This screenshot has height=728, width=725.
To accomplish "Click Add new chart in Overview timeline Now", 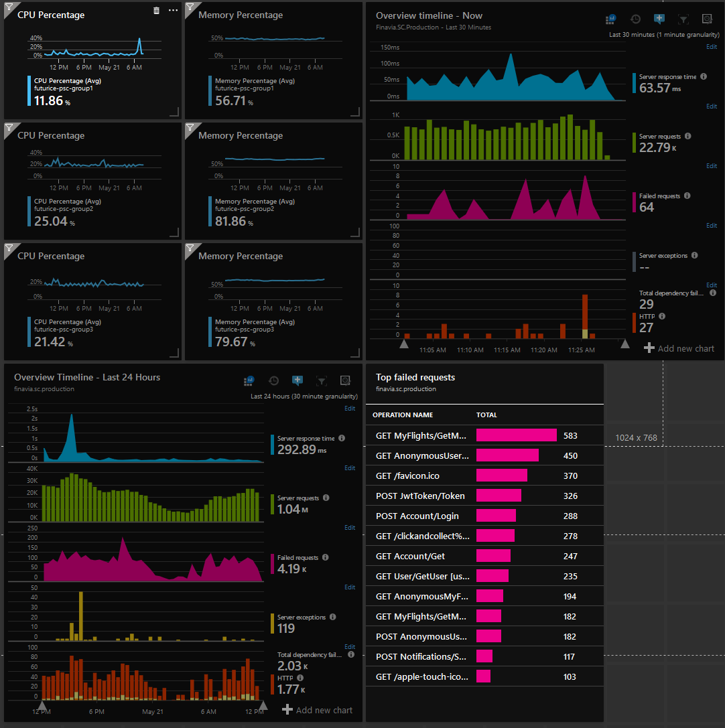I will point(679,348).
